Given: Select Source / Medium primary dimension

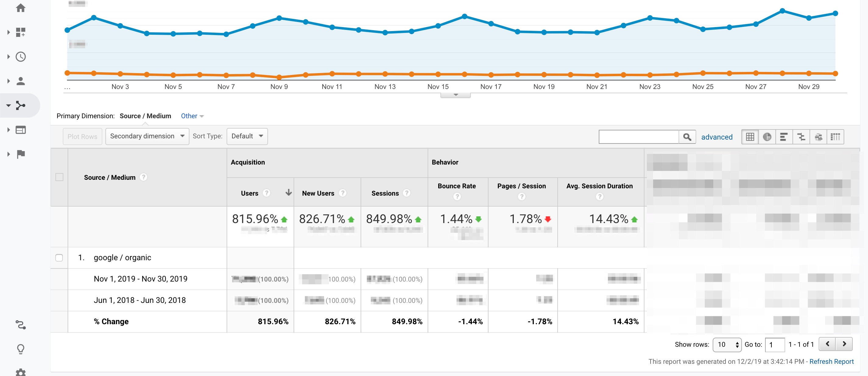Looking at the screenshot, I should coord(145,116).
